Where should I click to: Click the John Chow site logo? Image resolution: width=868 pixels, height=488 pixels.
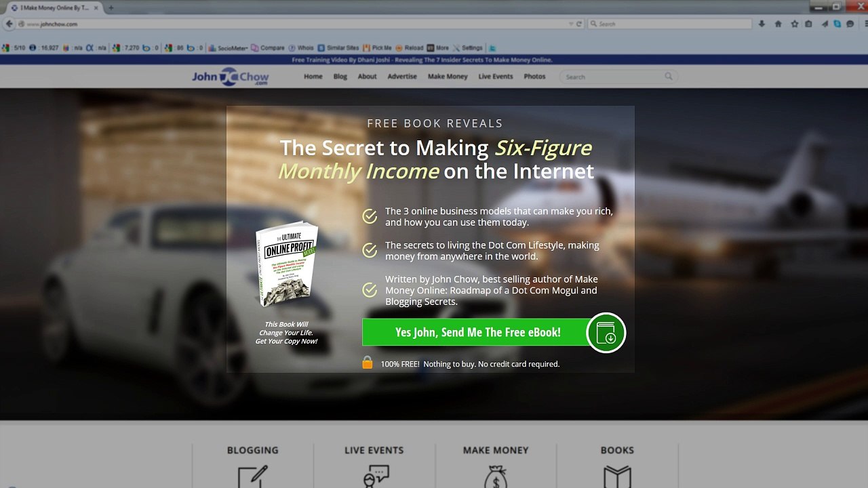231,77
